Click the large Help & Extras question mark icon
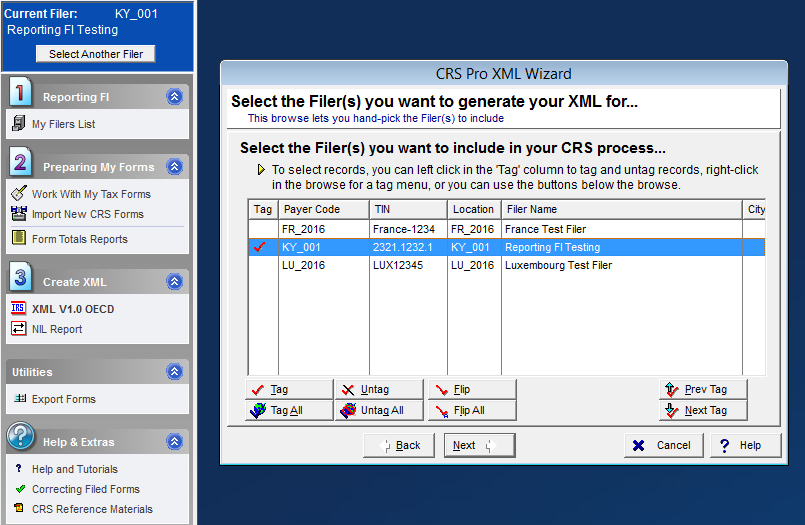Image resolution: width=805 pixels, height=525 pixels. [x=21, y=436]
